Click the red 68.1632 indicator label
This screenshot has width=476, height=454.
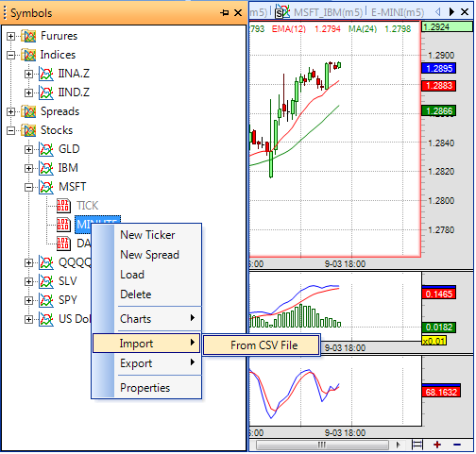pyautogui.click(x=441, y=392)
